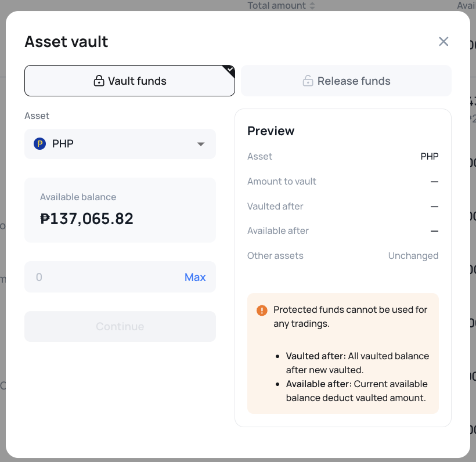This screenshot has height=462, width=476.
Task: Click the Amount to vault row label
Action: pyautogui.click(x=282, y=181)
